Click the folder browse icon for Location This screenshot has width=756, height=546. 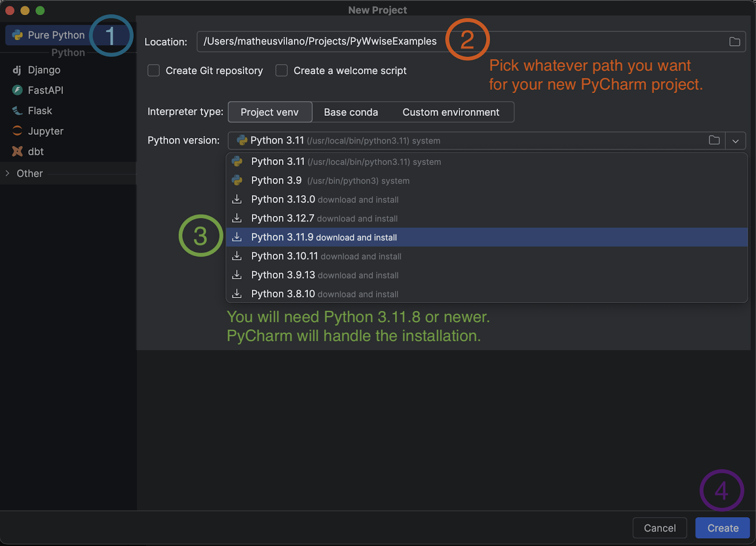[734, 42]
